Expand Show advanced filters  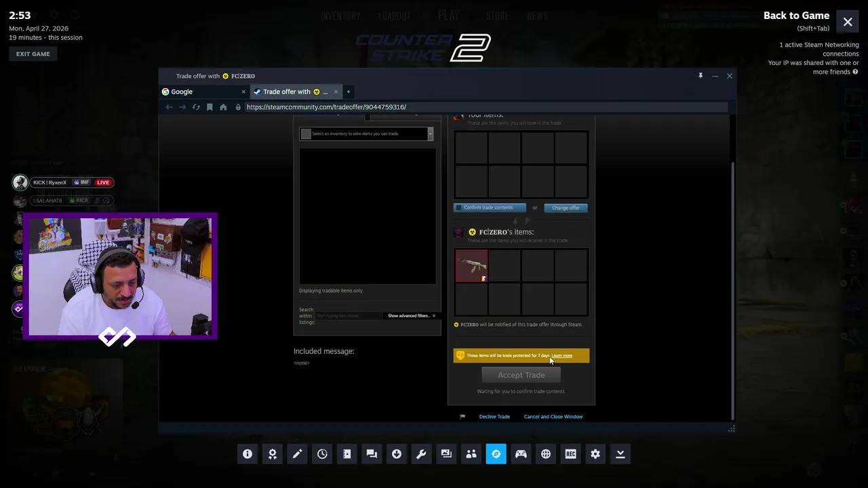pyautogui.click(x=412, y=316)
